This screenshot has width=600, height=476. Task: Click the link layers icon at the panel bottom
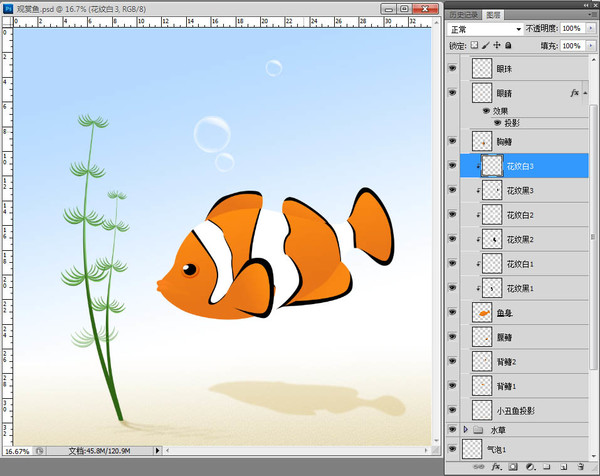click(x=479, y=467)
